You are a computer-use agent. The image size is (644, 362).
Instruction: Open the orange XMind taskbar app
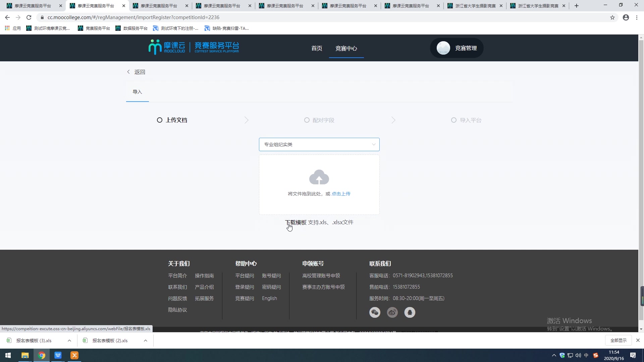[74, 355]
